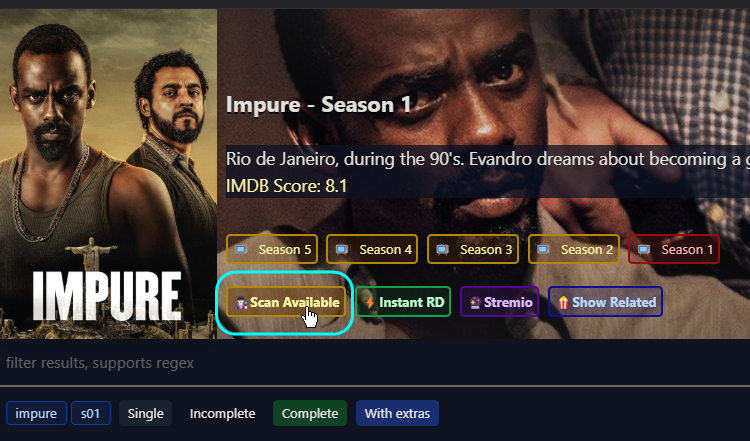Click the TV icon on Season 1

(x=644, y=250)
